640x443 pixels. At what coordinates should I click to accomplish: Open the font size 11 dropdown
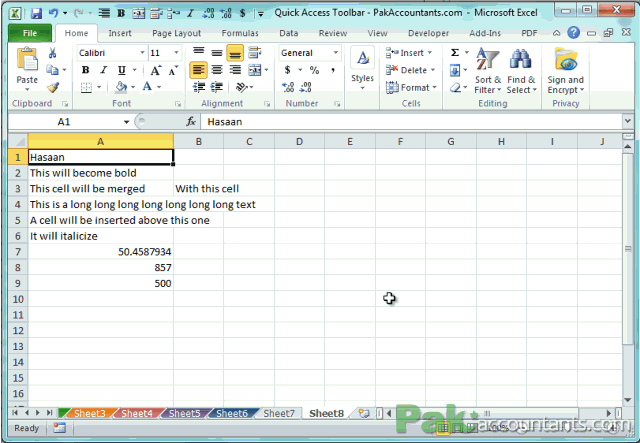(x=176, y=53)
